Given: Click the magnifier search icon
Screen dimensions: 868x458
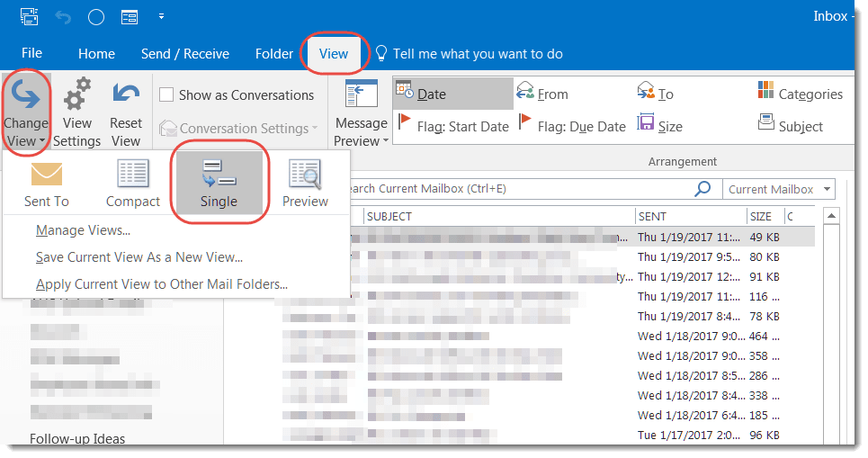Looking at the screenshot, I should point(702,189).
